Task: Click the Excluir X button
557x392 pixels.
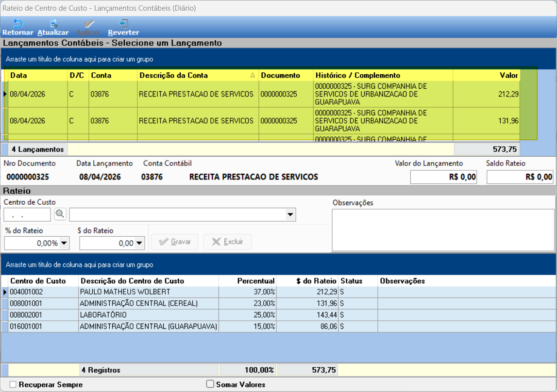Action: point(227,242)
